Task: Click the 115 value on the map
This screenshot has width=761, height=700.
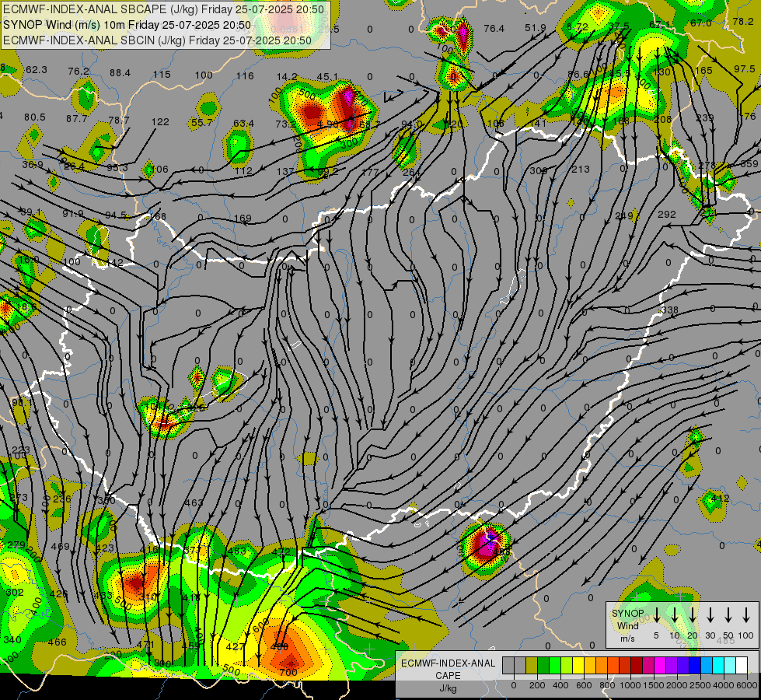Action: pos(162,75)
